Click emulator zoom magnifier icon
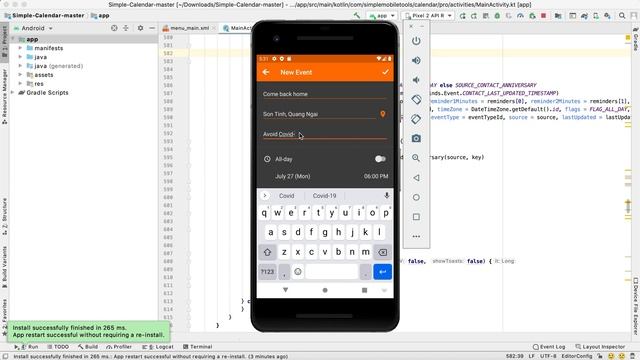The height and width of the screenshot is (360, 640). (x=416, y=158)
